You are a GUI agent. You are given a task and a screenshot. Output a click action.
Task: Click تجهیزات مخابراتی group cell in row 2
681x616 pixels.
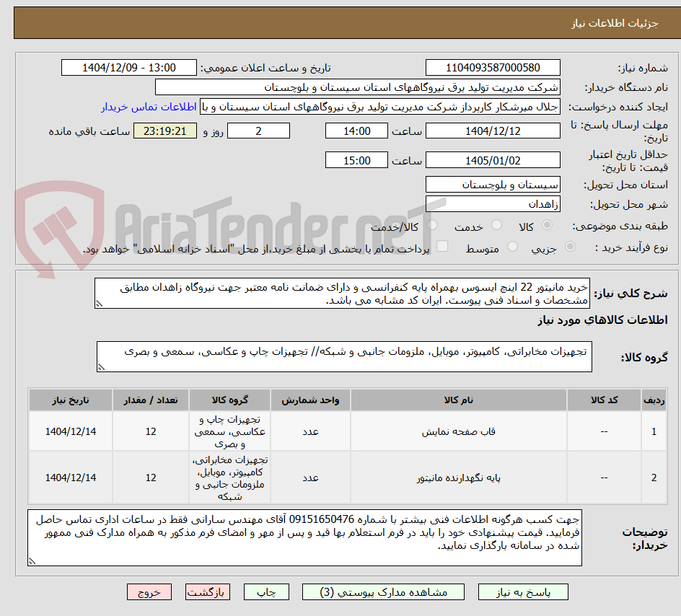[229, 478]
